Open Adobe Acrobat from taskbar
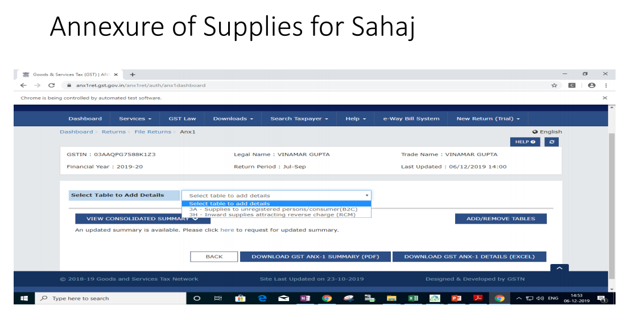 (x=478, y=298)
